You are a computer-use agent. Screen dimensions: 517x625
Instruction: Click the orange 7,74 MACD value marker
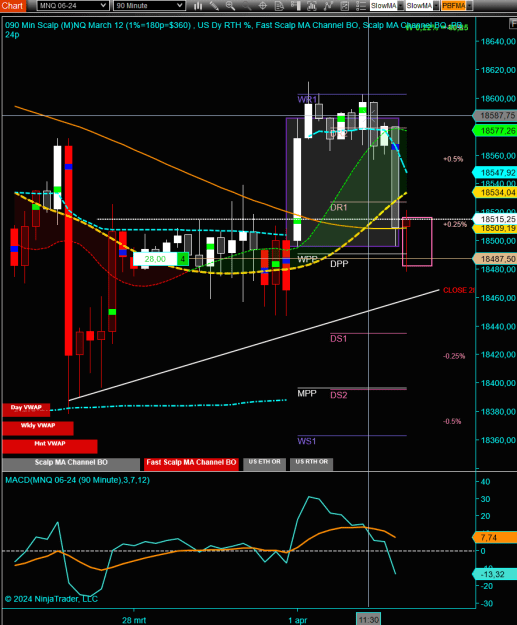click(x=495, y=537)
